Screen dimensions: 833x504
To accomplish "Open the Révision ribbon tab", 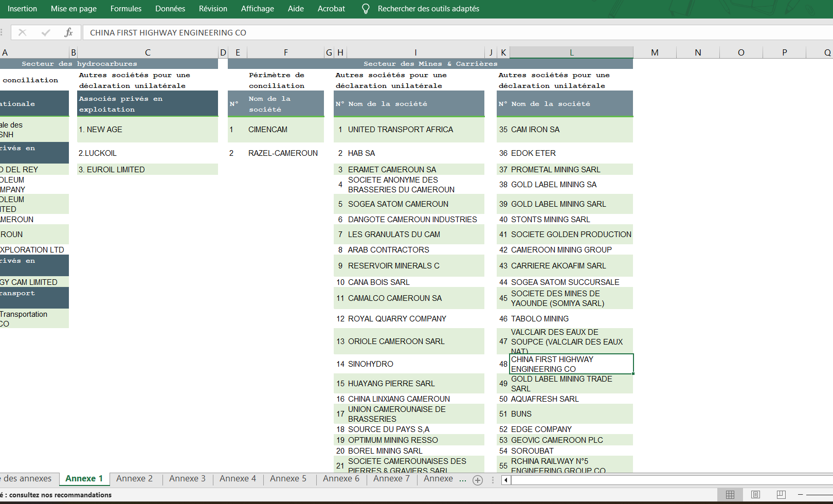I will coord(213,9).
